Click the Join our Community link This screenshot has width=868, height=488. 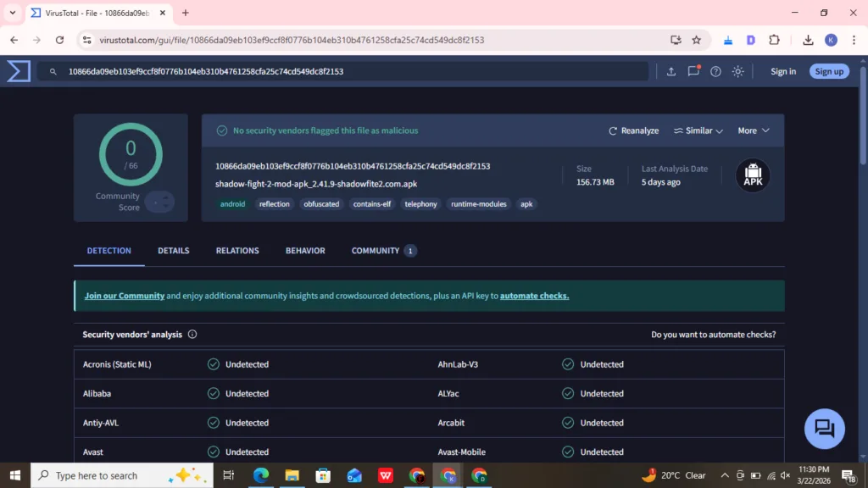125,296
